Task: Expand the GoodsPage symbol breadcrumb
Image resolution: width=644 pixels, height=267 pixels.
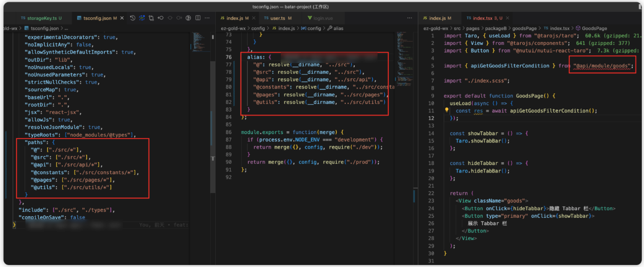Action: tap(591, 28)
